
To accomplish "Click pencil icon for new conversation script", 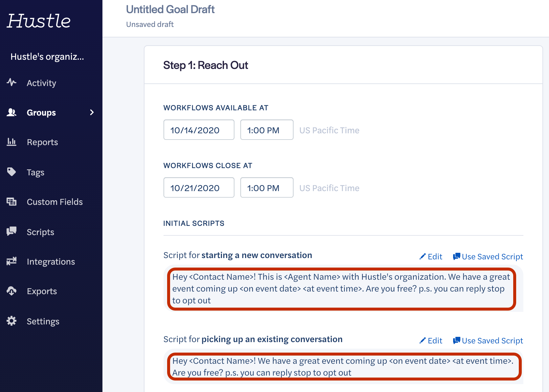I will pyautogui.click(x=423, y=256).
